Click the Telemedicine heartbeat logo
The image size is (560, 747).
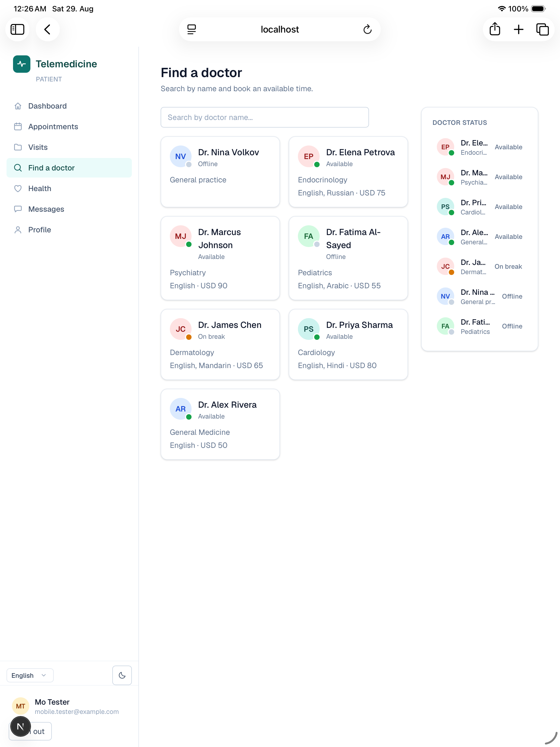click(22, 64)
